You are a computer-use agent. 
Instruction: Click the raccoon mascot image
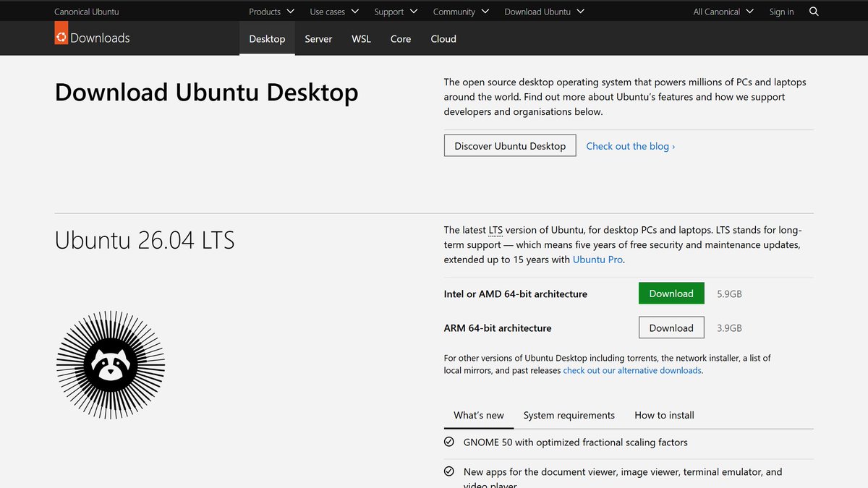click(x=111, y=366)
